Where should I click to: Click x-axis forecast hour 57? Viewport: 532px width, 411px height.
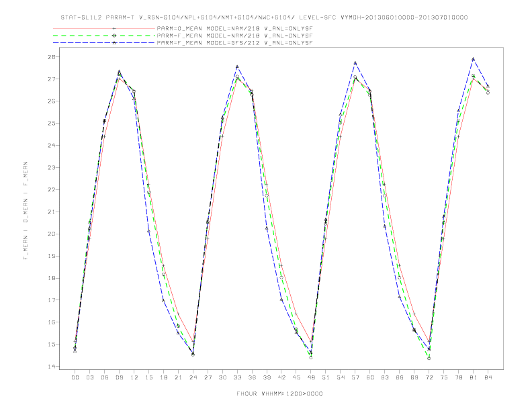pyautogui.click(x=355, y=377)
